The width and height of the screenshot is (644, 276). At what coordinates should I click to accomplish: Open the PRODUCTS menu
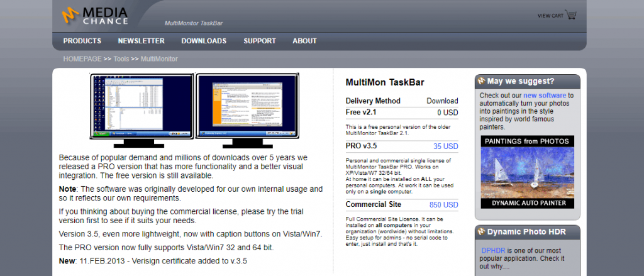coord(82,41)
